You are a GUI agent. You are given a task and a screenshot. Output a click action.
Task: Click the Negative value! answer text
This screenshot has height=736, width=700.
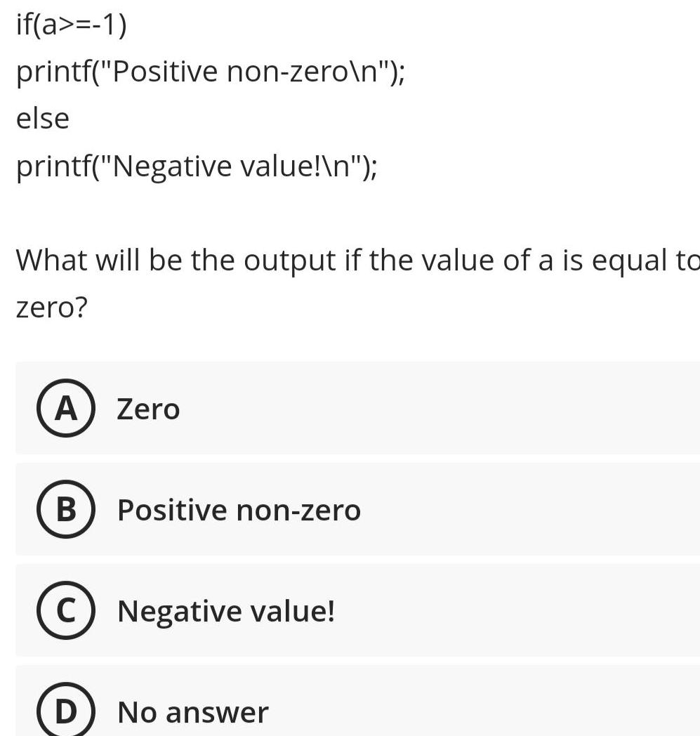coord(225,611)
